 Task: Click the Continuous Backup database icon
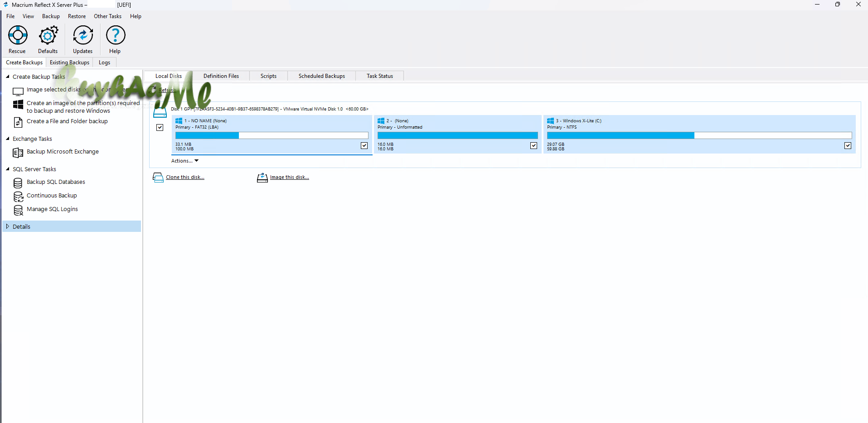pos(18,197)
